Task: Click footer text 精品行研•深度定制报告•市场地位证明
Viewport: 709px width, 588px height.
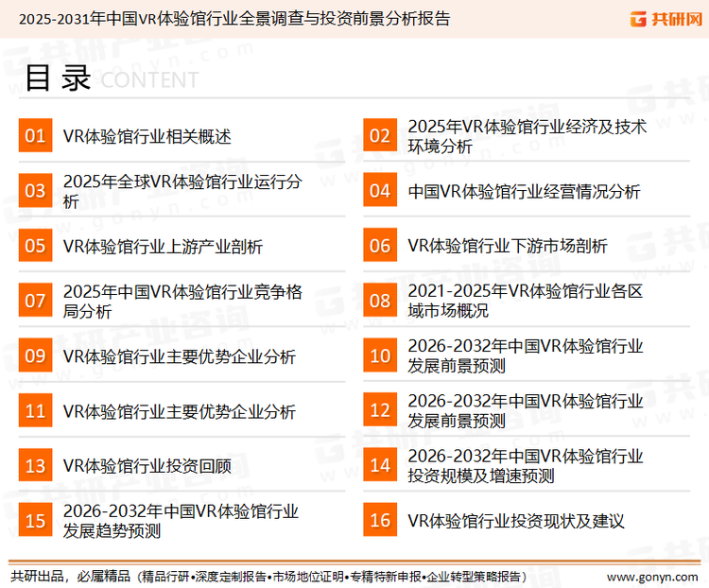Action: click(243, 577)
